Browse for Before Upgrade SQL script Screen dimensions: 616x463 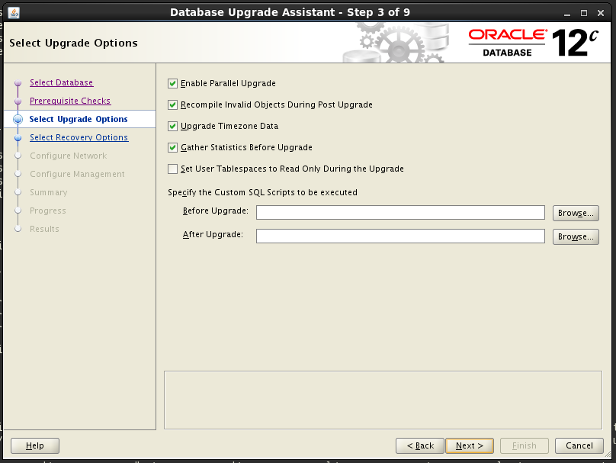coord(576,213)
